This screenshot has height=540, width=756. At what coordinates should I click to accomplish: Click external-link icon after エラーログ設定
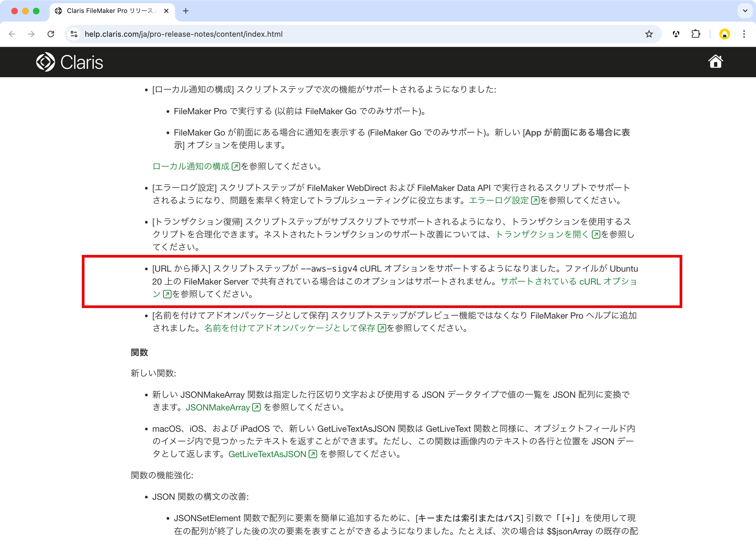(x=535, y=201)
